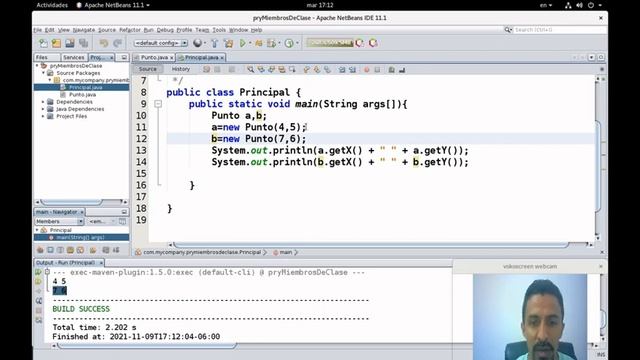This screenshot has height=360, width=640.
Task: Click the Redo toolbar icon
Action: coord(118,43)
